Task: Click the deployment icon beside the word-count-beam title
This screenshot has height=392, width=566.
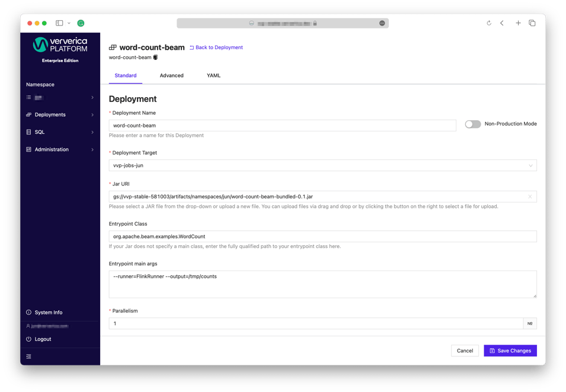Action: point(113,47)
